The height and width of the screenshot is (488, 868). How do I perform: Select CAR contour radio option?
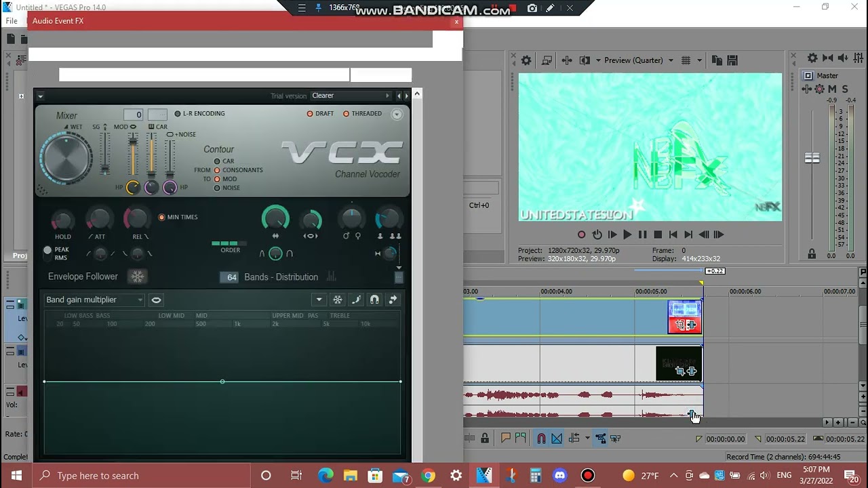coord(217,161)
